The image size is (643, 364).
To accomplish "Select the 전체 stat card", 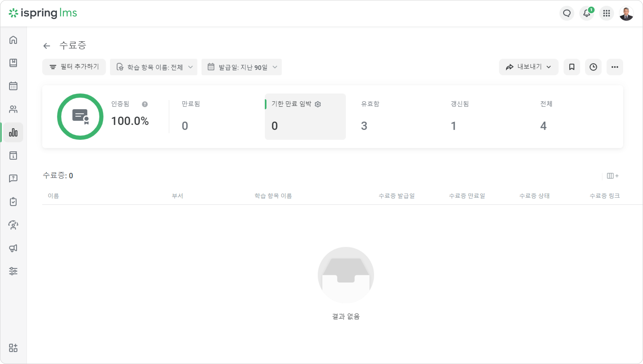I will tap(574, 117).
